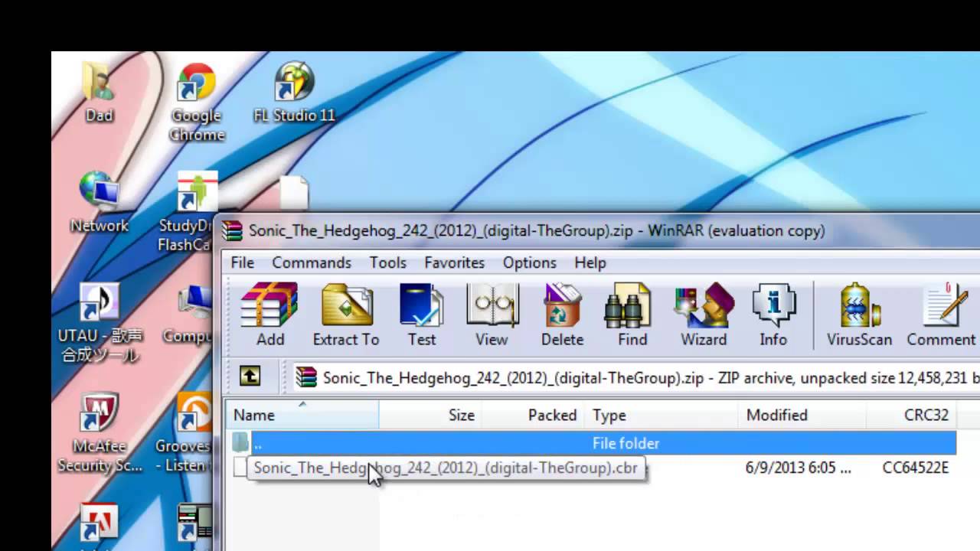Click the Delete toolbar icon
This screenshot has height=551, width=980.
[x=562, y=315]
